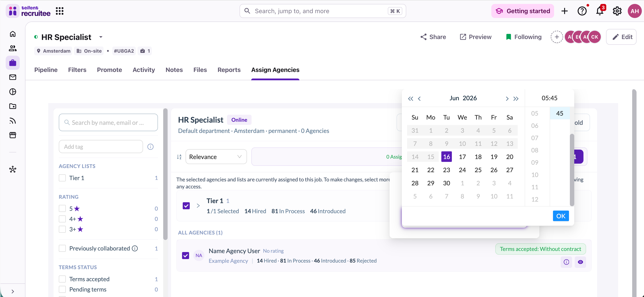Viewport: 644px width, 297px height.
Task: Click the Edit job button
Action: tap(621, 37)
